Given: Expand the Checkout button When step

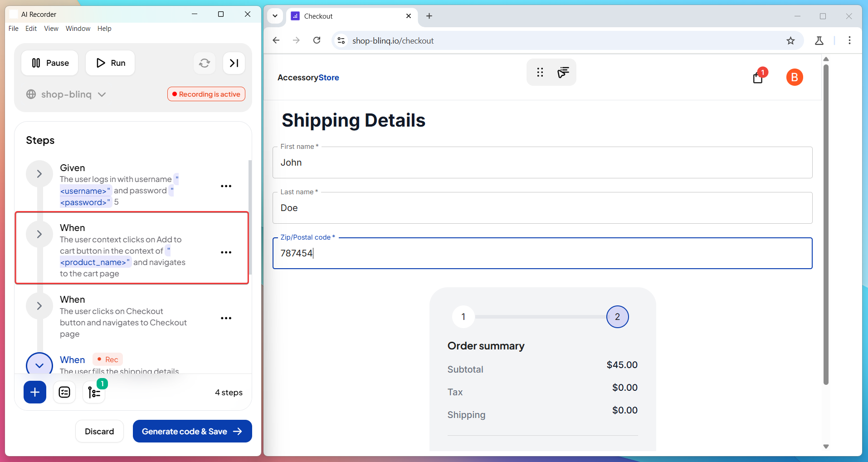Looking at the screenshot, I should coord(39,306).
